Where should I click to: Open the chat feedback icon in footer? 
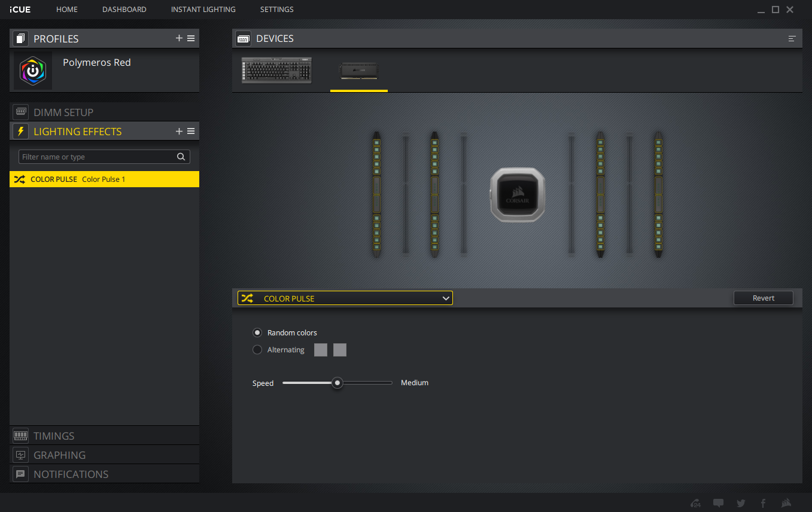[718, 503]
